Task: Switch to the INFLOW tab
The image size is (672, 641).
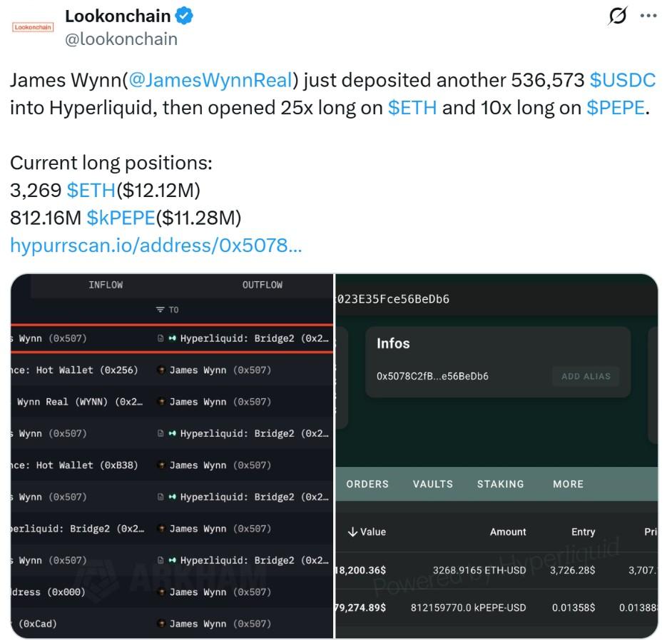Action: [106, 285]
